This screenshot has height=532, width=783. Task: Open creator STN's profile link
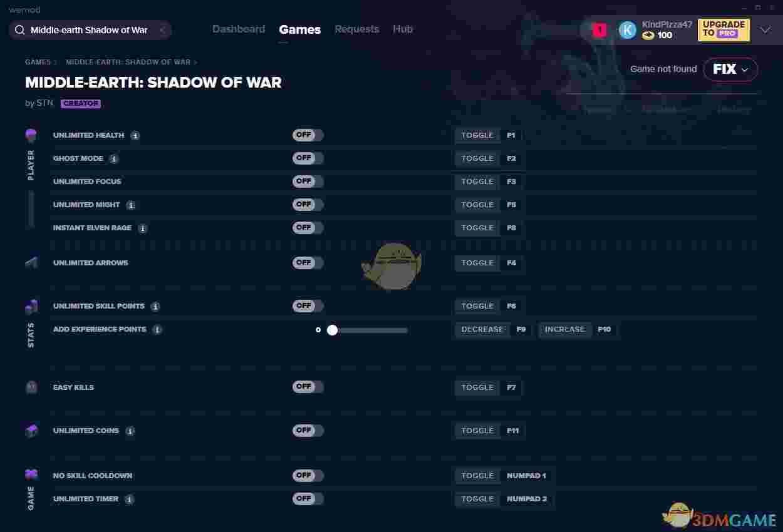[x=45, y=103]
